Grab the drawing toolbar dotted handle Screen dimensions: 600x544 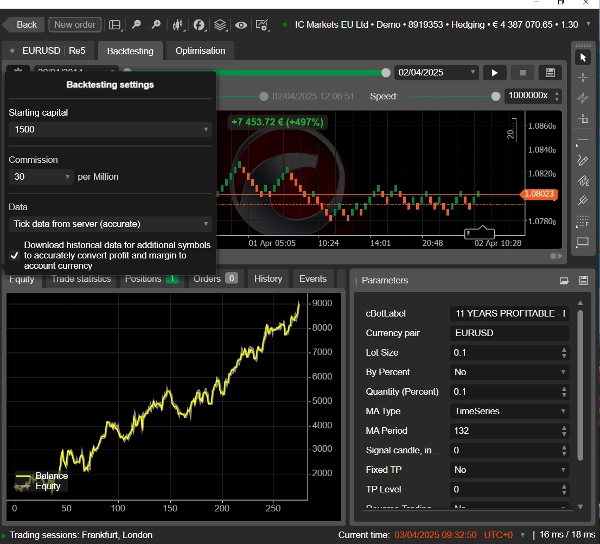click(583, 46)
